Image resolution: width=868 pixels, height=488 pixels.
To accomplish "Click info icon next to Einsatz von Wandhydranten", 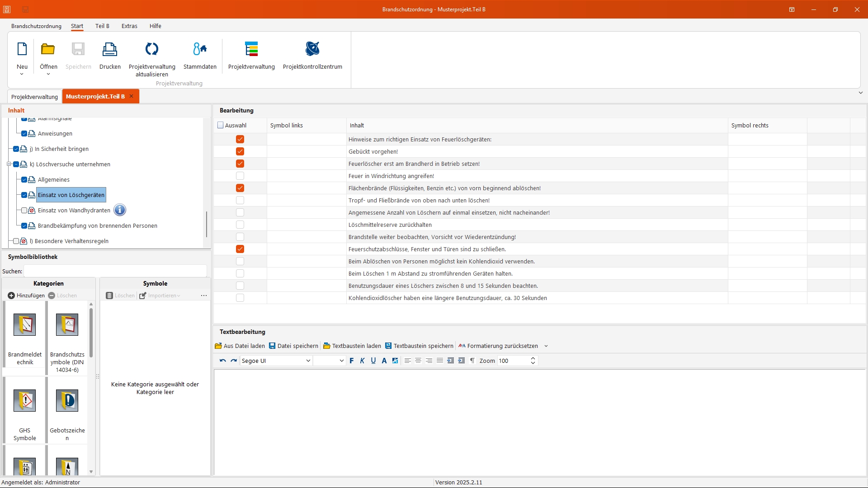I will click(120, 210).
